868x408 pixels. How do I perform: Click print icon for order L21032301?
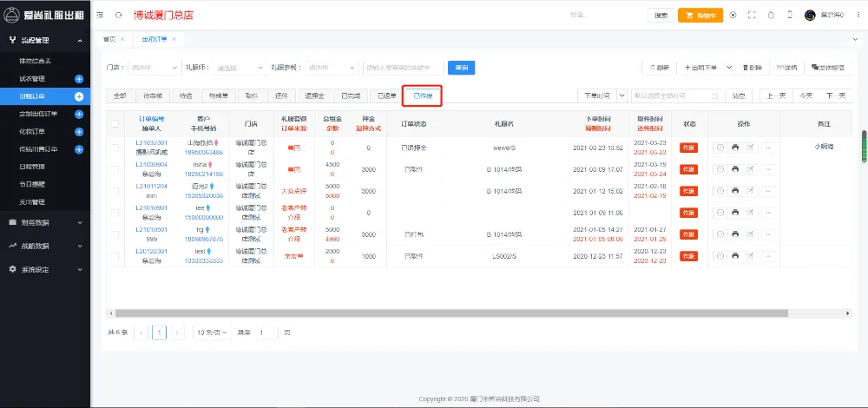pos(735,148)
